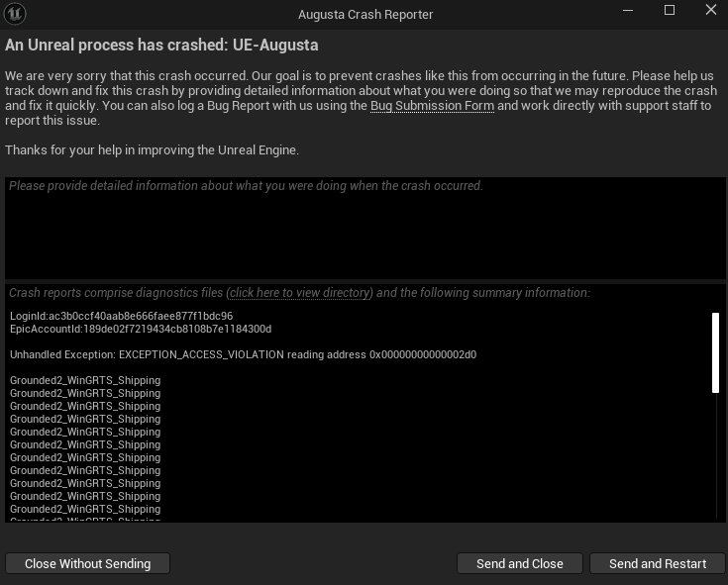Close the crash reporter with X
Image resolution: width=728 pixels, height=585 pixels.
(711, 10)
